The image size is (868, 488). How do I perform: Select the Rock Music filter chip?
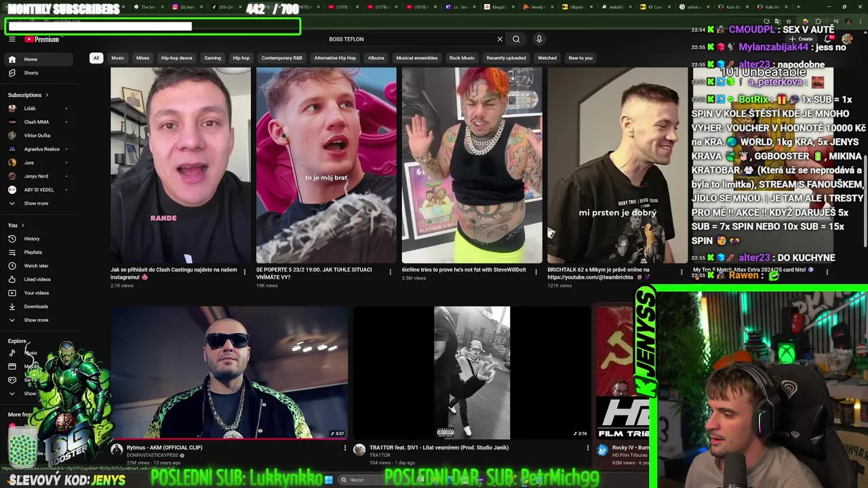(x=462, y=58)
